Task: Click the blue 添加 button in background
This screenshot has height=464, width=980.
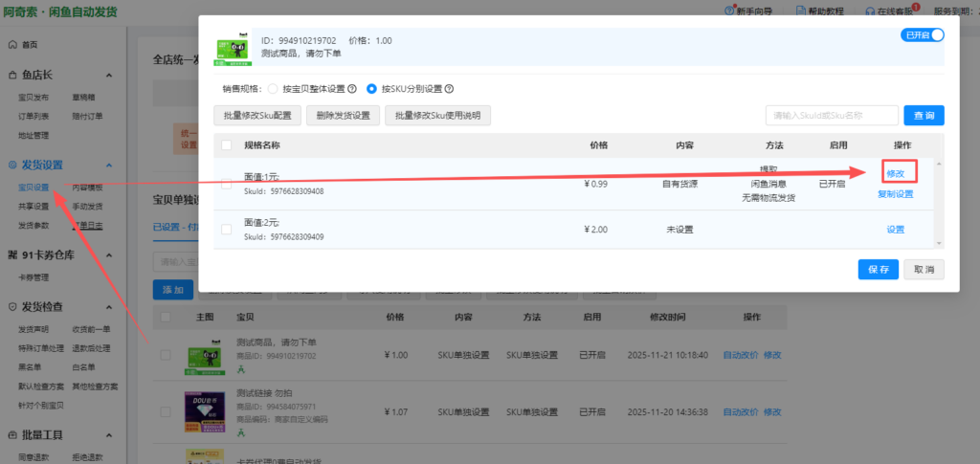Action: coord(173,290)
